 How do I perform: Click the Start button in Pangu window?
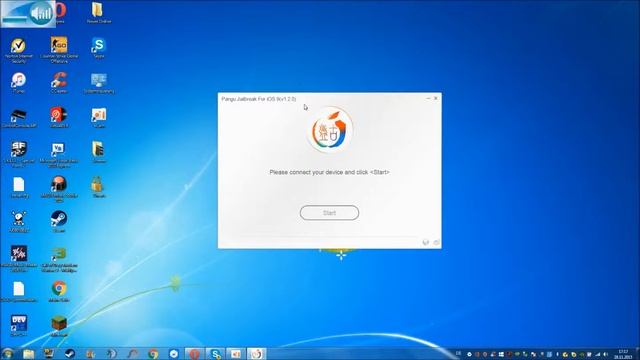click(x=329, y=213)
